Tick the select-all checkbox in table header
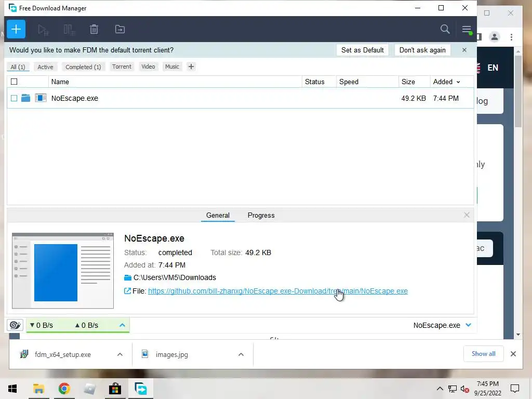Image resolution: width=532 pixels, height=399 pixels. pos(14,82)
